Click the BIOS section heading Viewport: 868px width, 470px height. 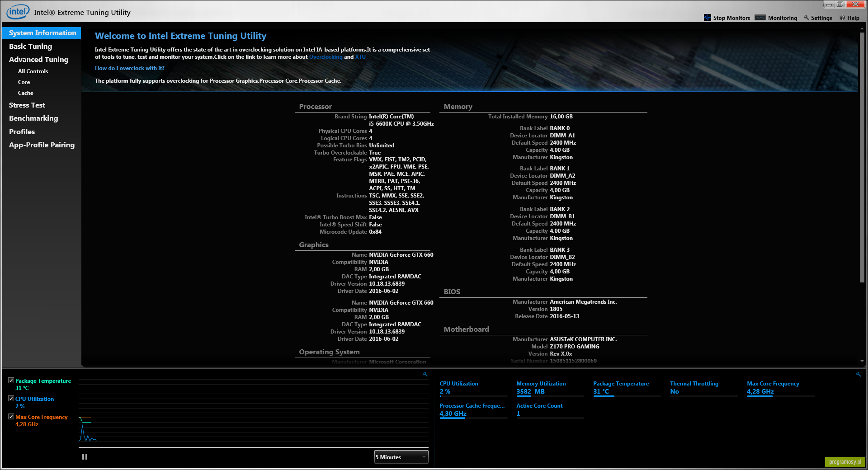[x=452, y=292]
